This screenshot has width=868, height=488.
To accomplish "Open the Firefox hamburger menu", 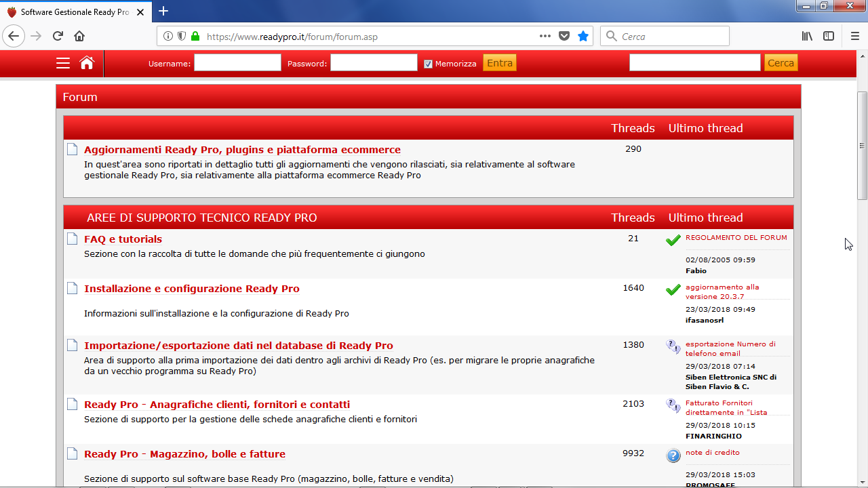I will [x=854, y=36].
